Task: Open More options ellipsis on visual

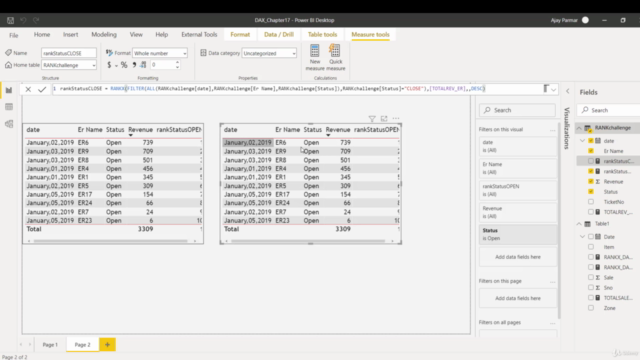Action: (396, 118)
